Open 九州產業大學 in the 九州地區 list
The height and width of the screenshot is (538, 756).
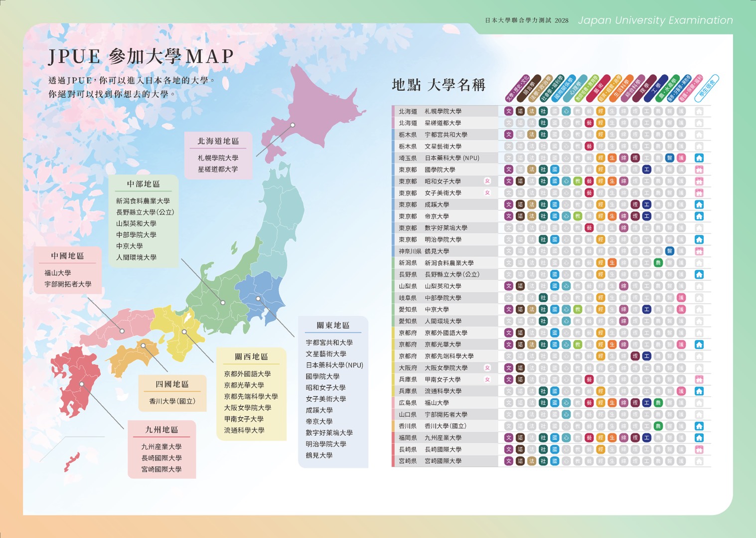161,447
